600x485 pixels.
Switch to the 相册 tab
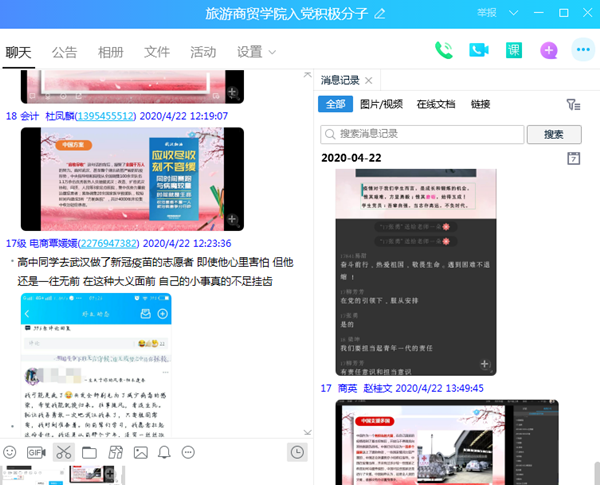tap(111, 52)
